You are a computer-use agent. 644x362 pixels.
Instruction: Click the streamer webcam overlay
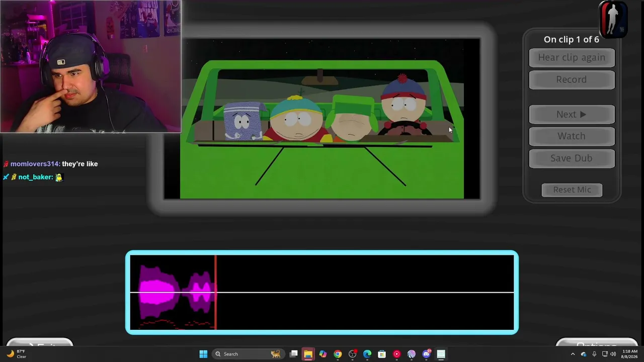[x=91, y=66]
